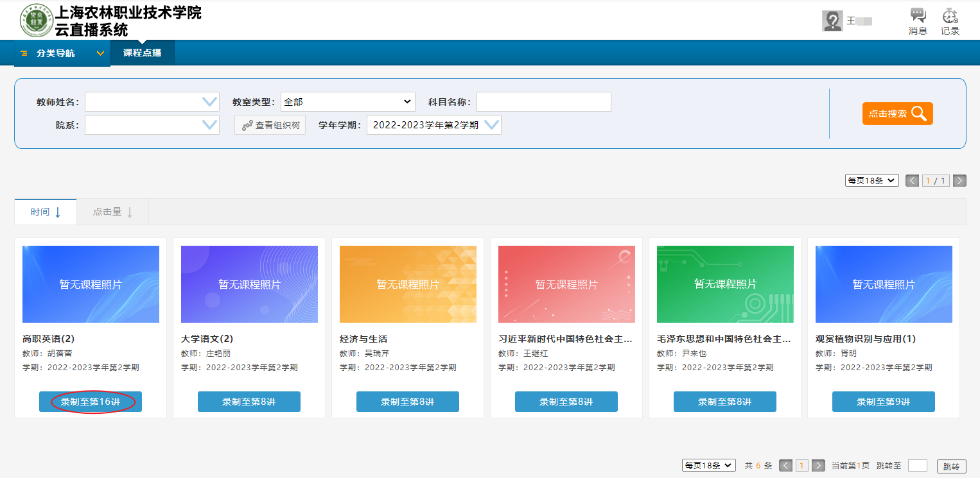Click the 查看组织树 button
The height and width of the screenshot is (478, 980).
point(270,125)
